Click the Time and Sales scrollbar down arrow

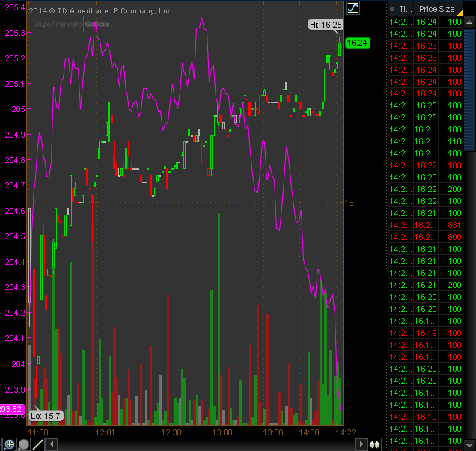click(469, 445)
